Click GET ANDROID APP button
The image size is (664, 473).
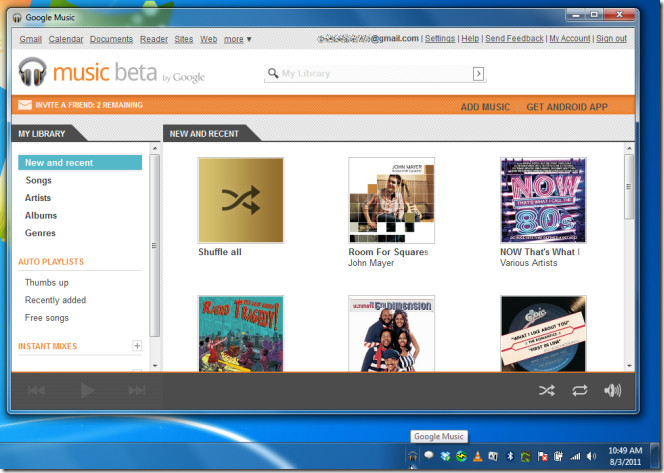(567, 107)
